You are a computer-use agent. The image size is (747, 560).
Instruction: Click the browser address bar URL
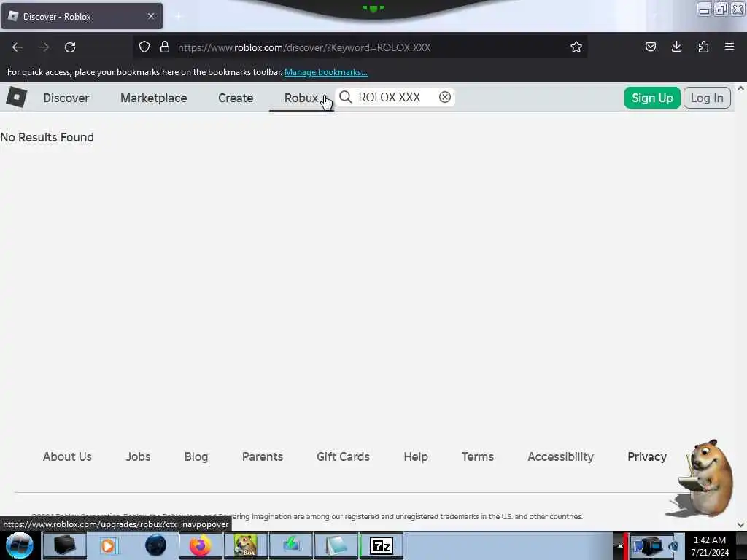[x=304, y=47]
